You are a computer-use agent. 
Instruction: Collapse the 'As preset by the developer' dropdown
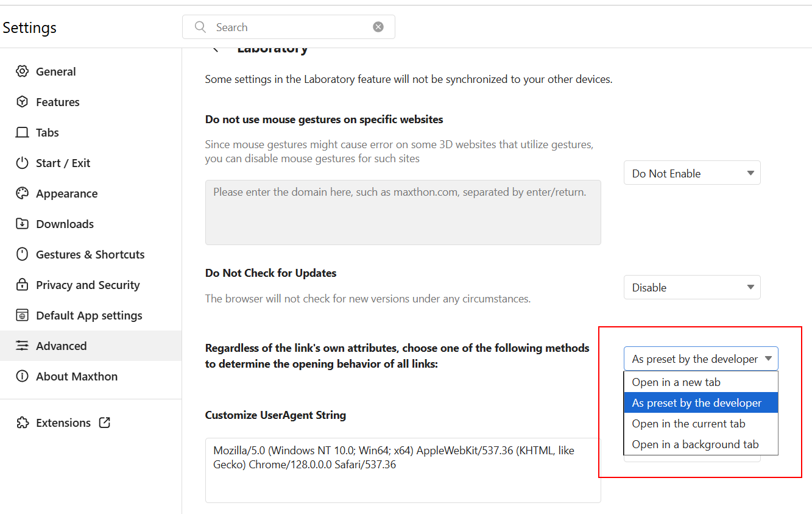coord(701,359)
